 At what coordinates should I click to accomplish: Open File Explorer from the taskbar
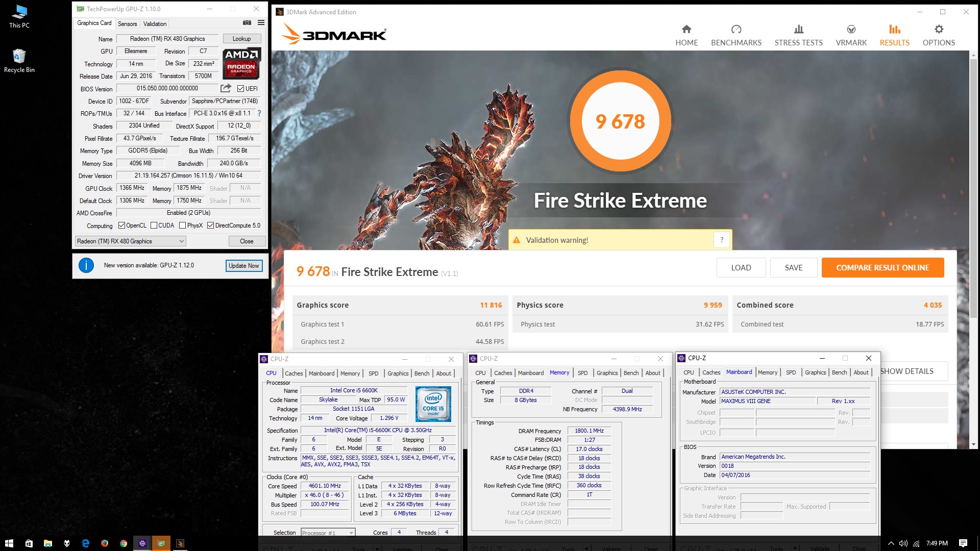47,543
